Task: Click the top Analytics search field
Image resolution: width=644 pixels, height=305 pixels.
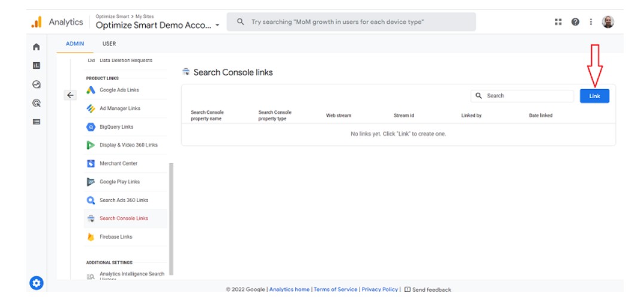Action: [x=351, y=22]
